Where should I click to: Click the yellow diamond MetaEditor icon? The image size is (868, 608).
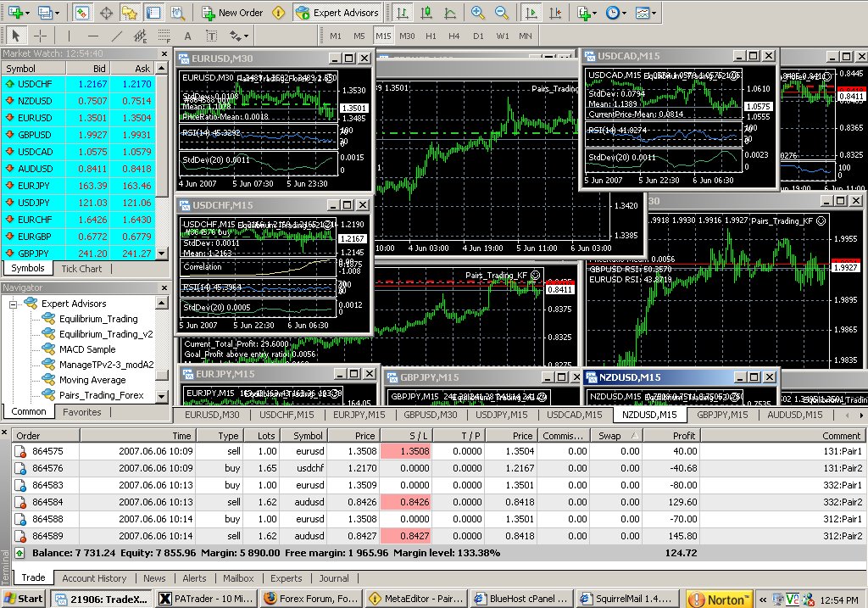[278, 12]
